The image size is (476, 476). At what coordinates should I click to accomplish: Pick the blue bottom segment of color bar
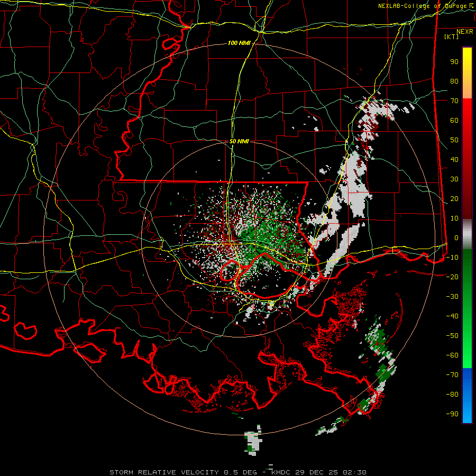(x=467, y=396)
